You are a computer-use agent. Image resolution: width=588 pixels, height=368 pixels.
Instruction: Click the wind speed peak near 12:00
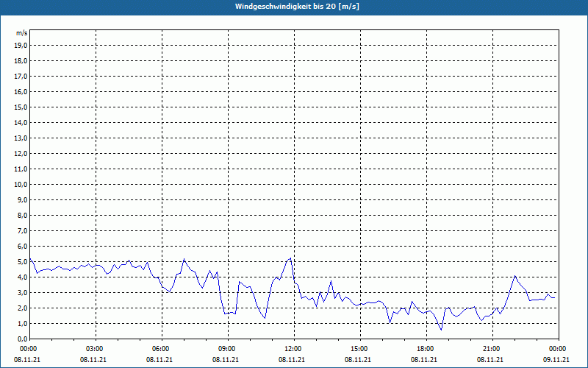coord(290,258)
